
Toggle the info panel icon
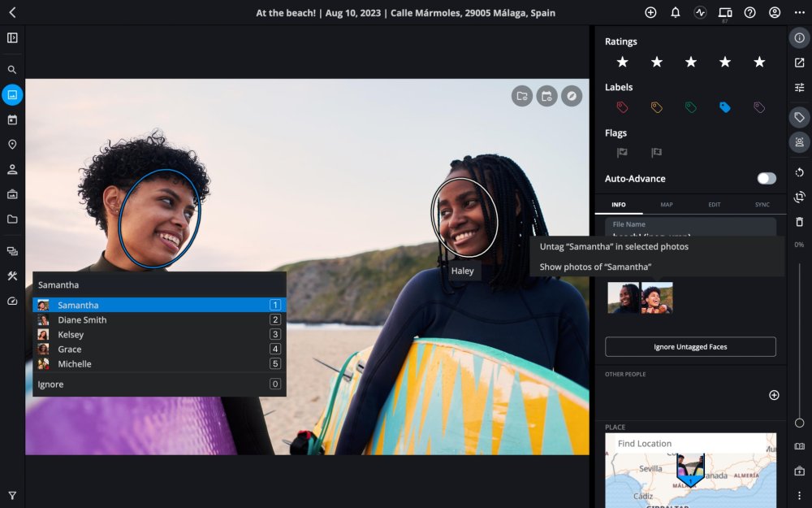(800, 38)
